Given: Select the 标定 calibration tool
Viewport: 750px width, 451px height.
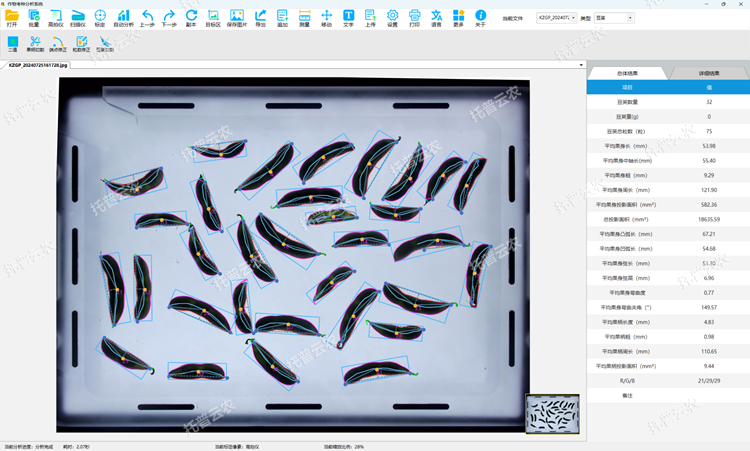Looking at the screenshot, I should [100, 18].
